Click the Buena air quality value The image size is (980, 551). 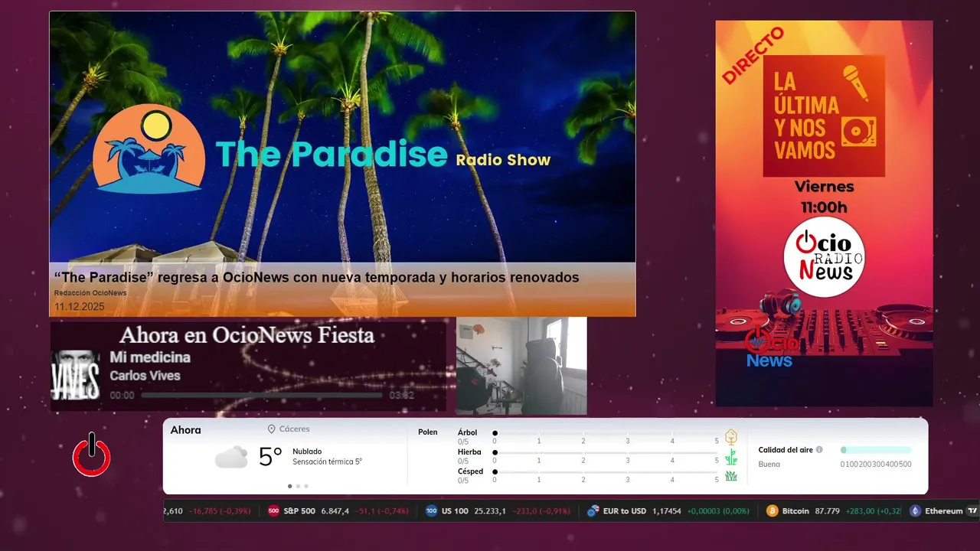click(769, 465)
